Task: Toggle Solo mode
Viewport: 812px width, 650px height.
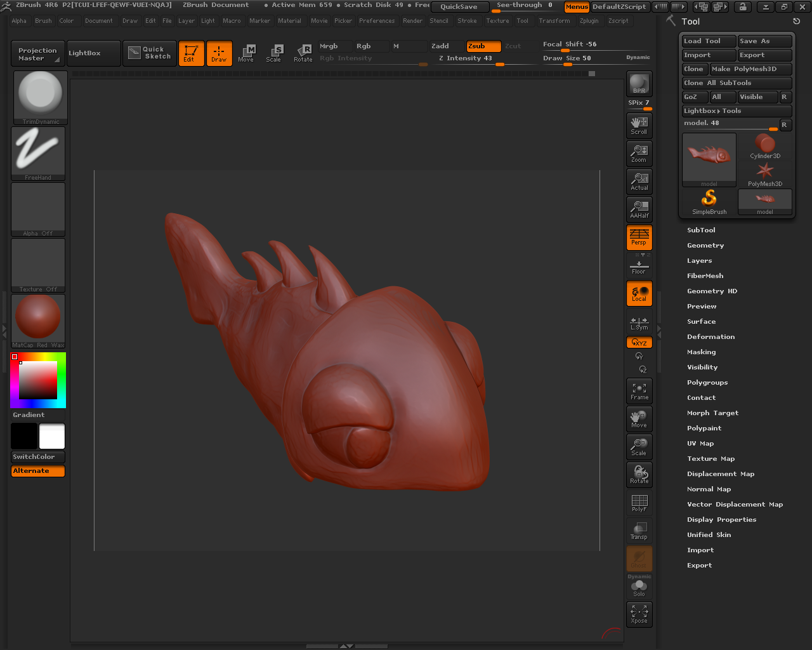Action: [x=639, y=588]
